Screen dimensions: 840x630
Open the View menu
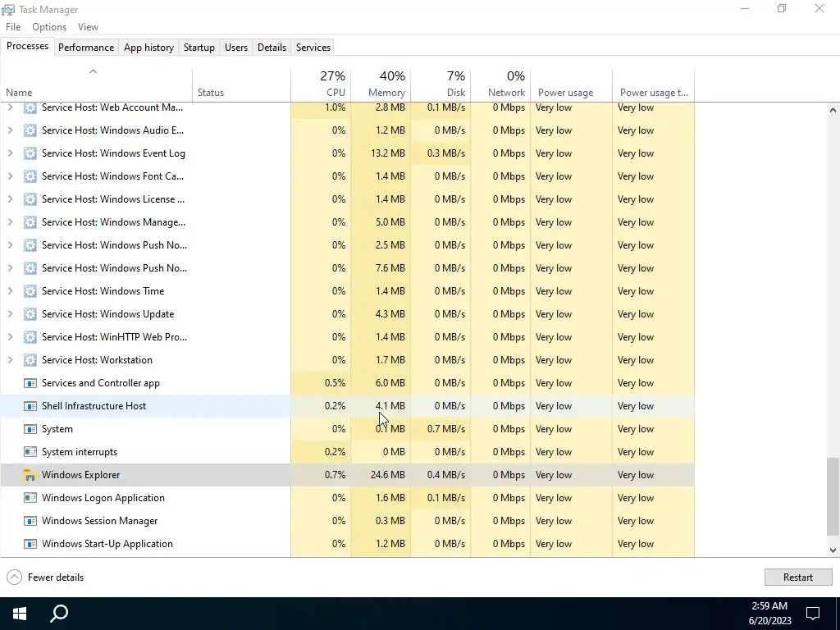[x=88, y=27]
